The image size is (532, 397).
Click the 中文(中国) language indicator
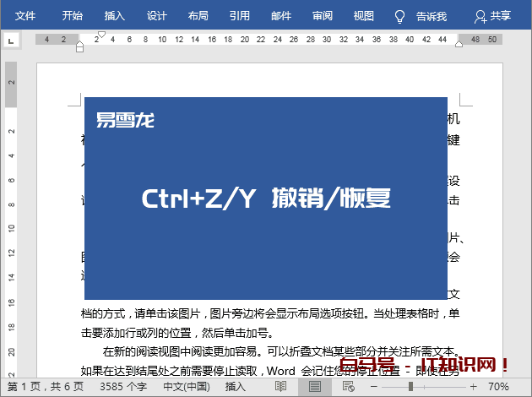point(186,386)
